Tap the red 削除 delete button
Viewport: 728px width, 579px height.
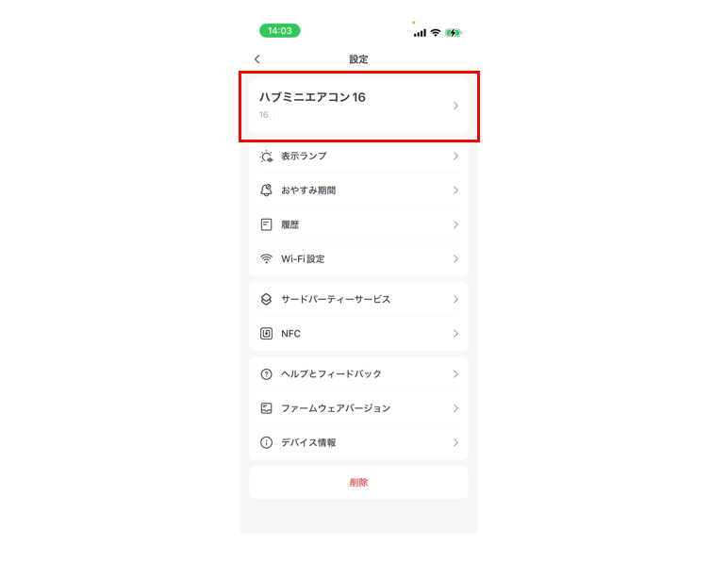point(358,483)
